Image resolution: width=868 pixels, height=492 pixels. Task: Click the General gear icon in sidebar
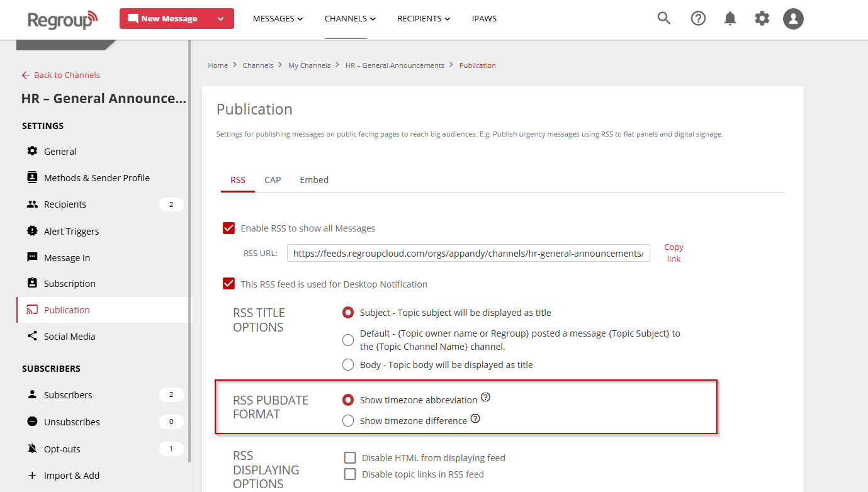pyautogui.click(x=32, y=151)
